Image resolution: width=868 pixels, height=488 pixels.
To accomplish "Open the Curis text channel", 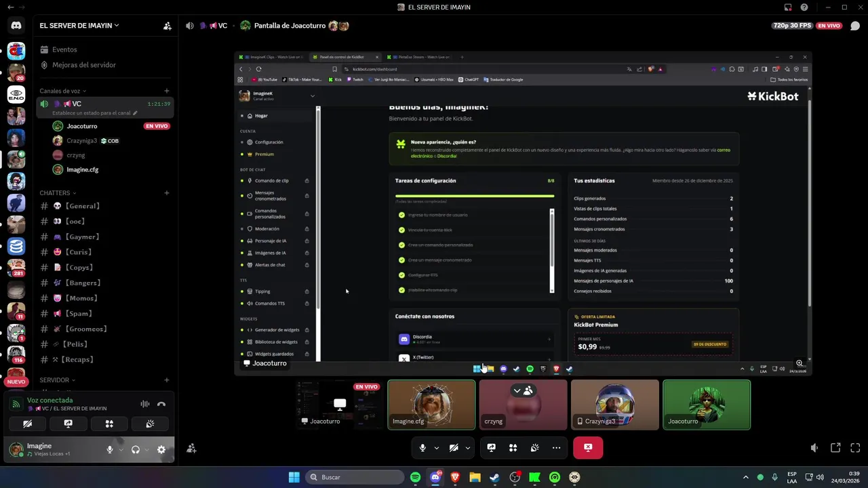I will point(105,252).
